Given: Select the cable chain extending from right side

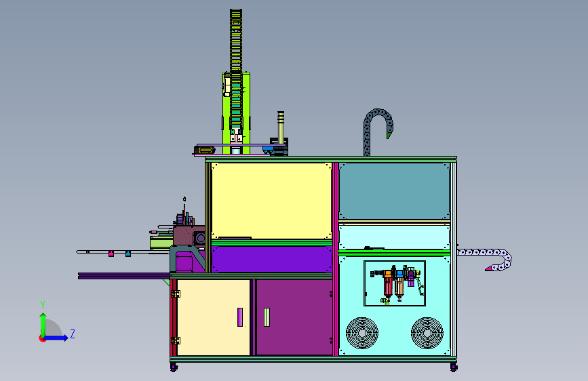Looking at the screenshot, I should tap(484, 259).
